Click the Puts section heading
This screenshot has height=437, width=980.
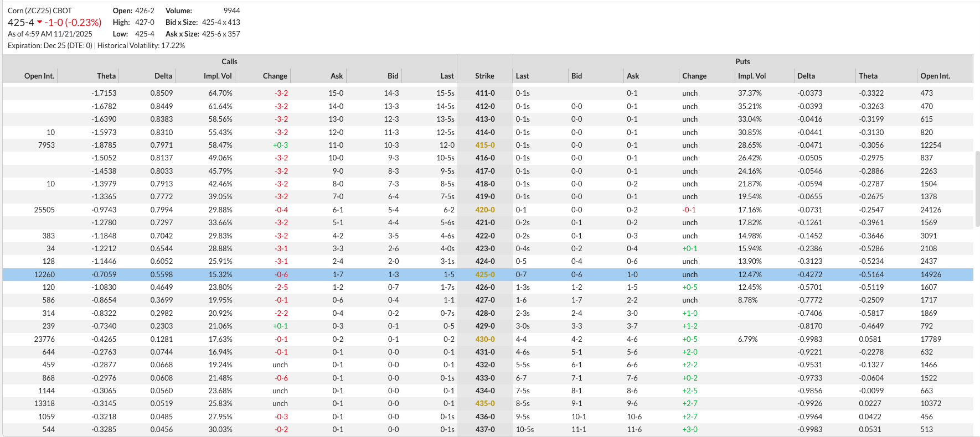point(742,61)
